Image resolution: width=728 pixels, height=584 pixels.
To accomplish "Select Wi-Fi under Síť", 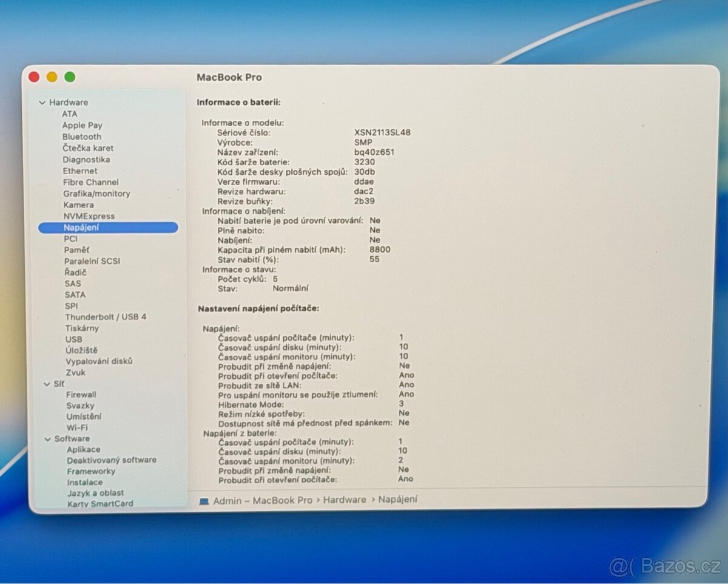I will 76,427.
